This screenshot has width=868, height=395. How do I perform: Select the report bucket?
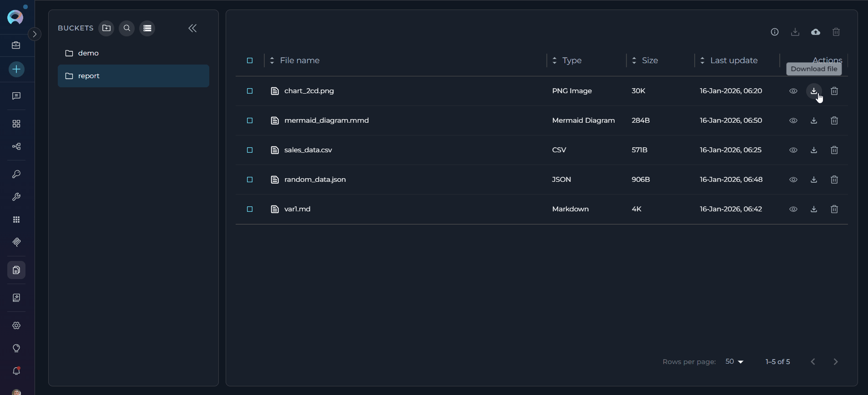coord(89,76)
